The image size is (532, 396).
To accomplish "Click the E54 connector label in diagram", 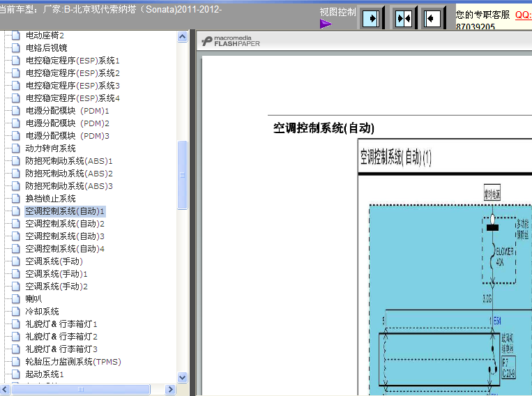I will point(497,321).
